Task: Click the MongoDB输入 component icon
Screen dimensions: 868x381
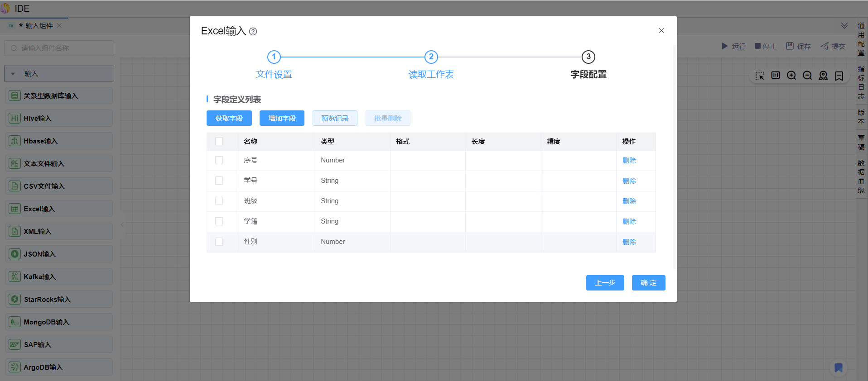Action: (x=15, y=322)
